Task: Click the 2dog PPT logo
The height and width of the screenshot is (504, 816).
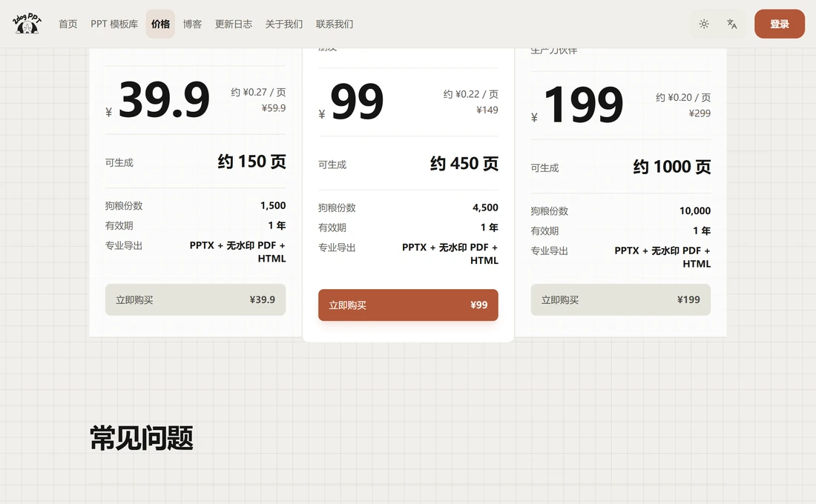Action: pyautogui.click(x=27, y=24)
